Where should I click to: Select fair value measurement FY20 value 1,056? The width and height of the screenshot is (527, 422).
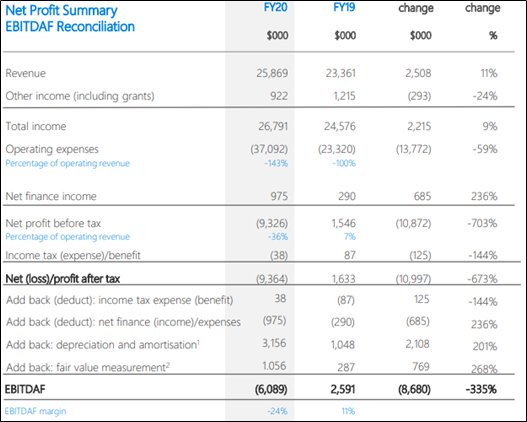pyautogui.click(x=274, y=366)
